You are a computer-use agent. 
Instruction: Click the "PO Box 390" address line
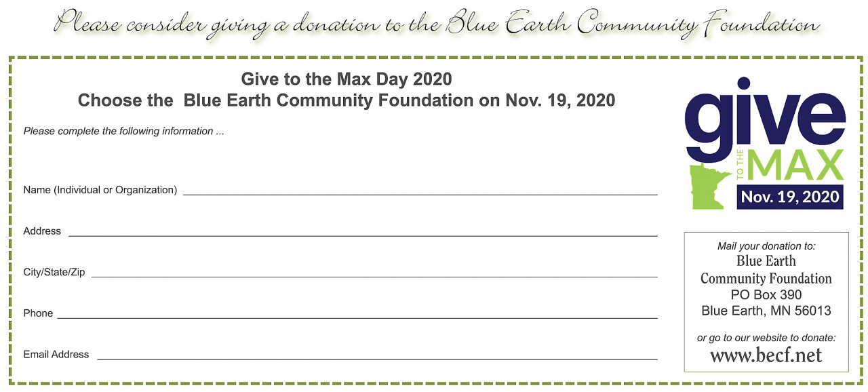[x=766, y=295]
